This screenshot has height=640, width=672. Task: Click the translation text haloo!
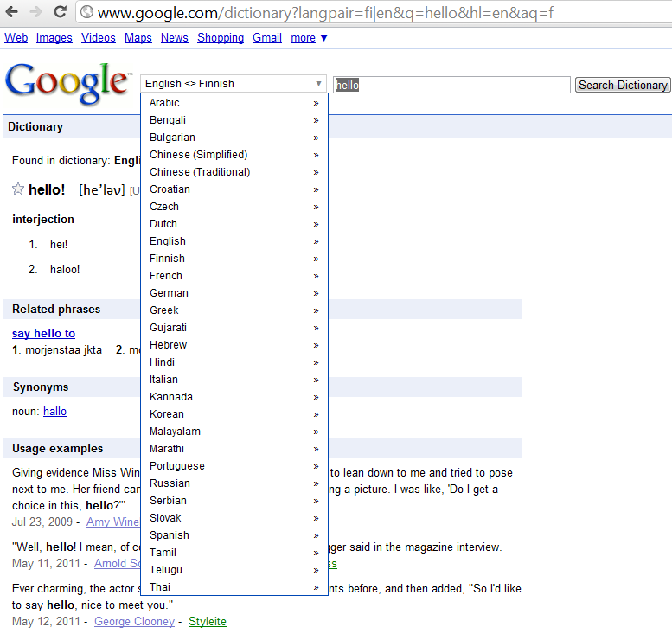click(65, 269)
